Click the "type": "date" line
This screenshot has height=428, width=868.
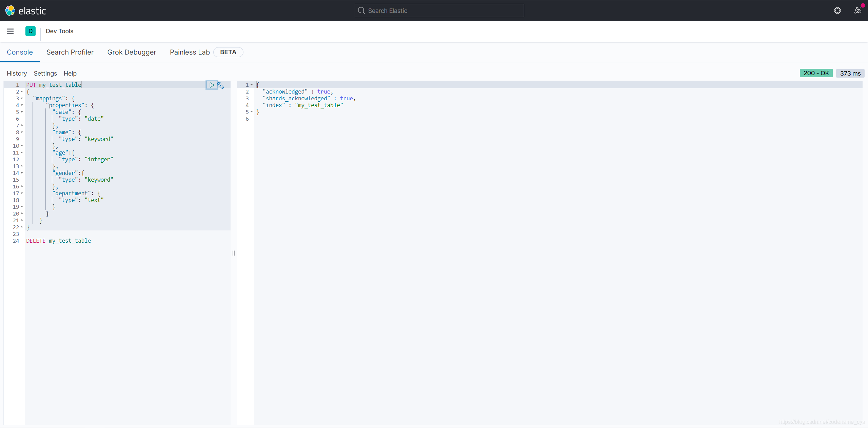click(x=81, y=119)
